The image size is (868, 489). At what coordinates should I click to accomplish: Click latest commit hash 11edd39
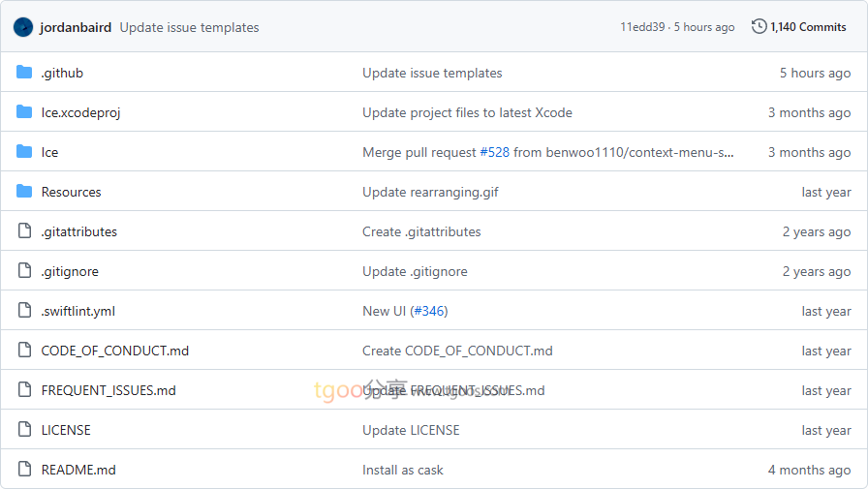click(x=642, y=27)
